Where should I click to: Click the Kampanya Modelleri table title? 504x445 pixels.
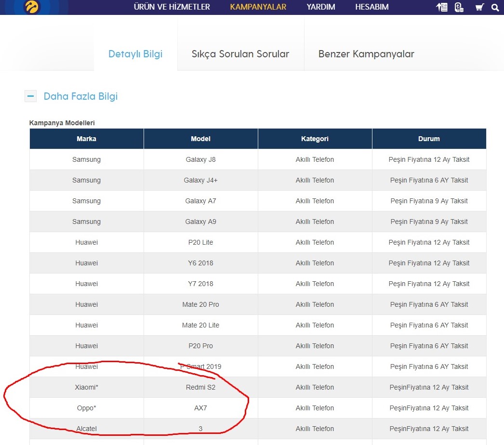[62, 123]
